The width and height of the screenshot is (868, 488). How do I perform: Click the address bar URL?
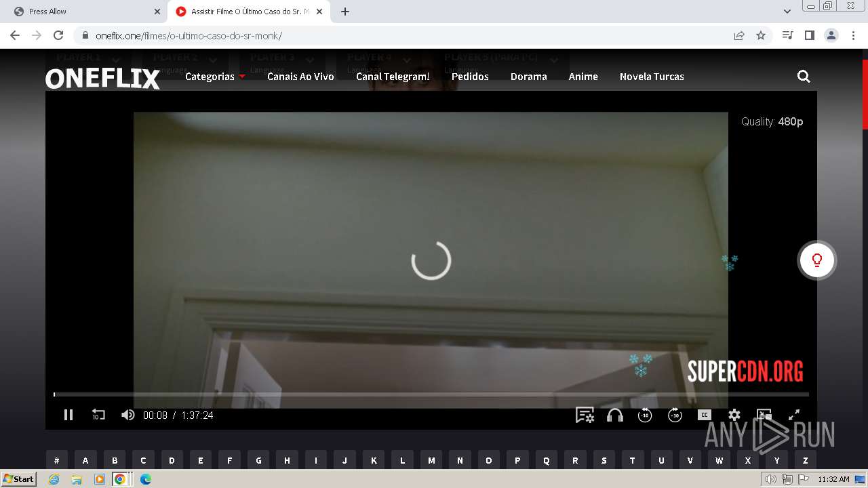click(x=189, y=36)
